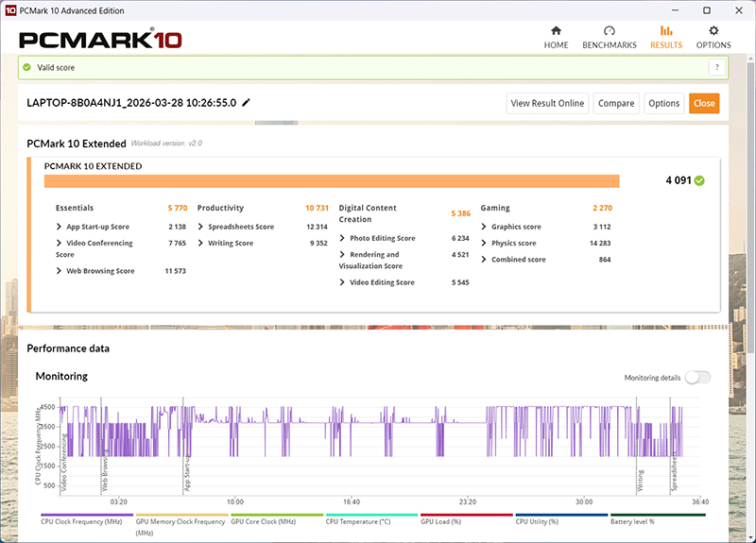
Task: Click the pencil icon to rename result
Action: coord(247,102)
